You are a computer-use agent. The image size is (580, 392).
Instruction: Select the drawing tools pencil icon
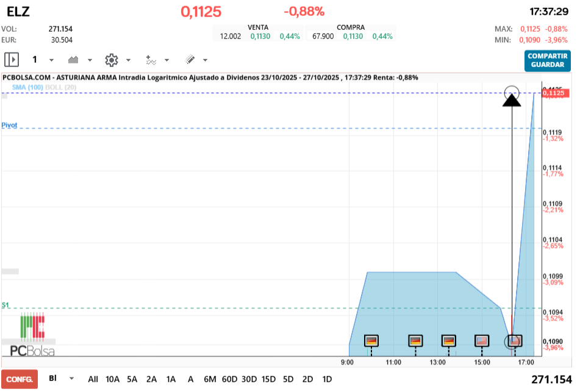pyautogui.click(x=189, y=60)
